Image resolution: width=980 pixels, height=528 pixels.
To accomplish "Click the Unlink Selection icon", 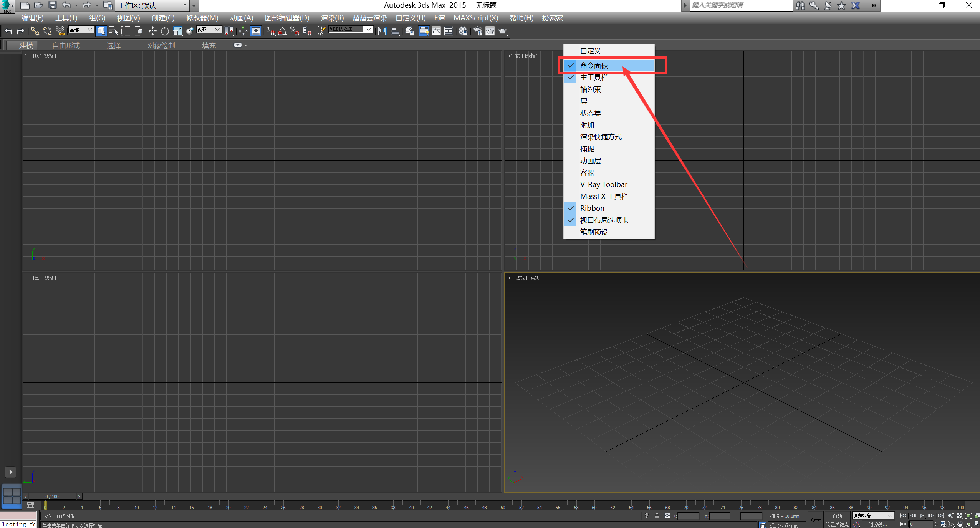I will pyautogui.click(x=48, y=31).
